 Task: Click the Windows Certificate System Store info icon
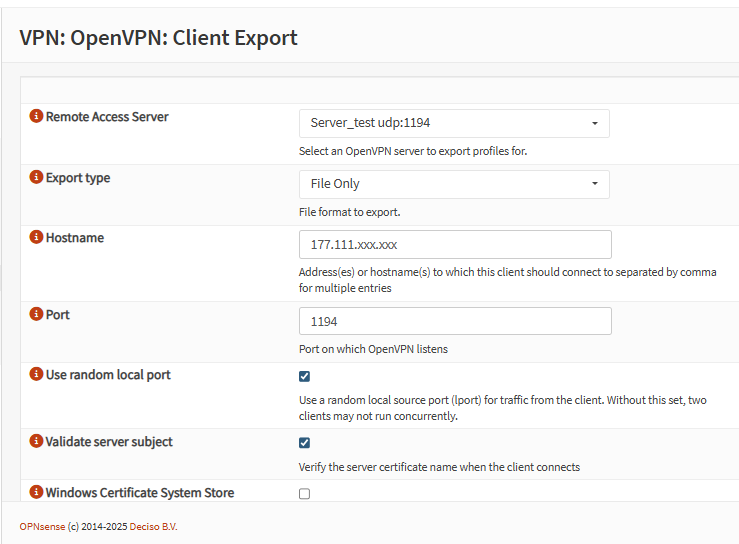[x=37, y=492]
